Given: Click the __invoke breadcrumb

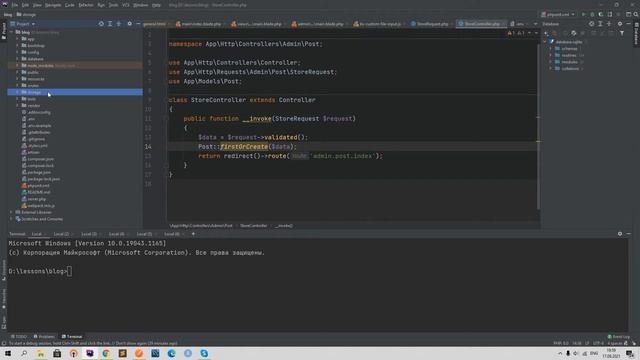Looking at the screenshot, I should tap(284, 226).
